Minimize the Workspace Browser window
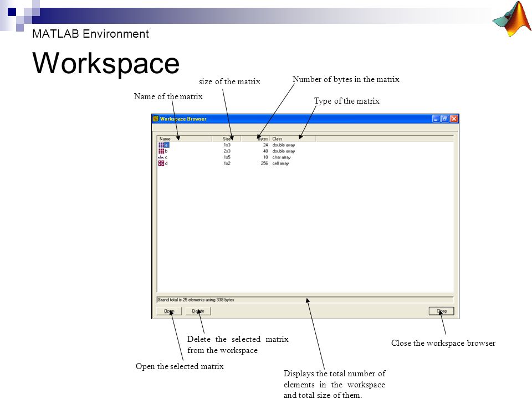Screen dimensions: 532x399 [436, 119]
